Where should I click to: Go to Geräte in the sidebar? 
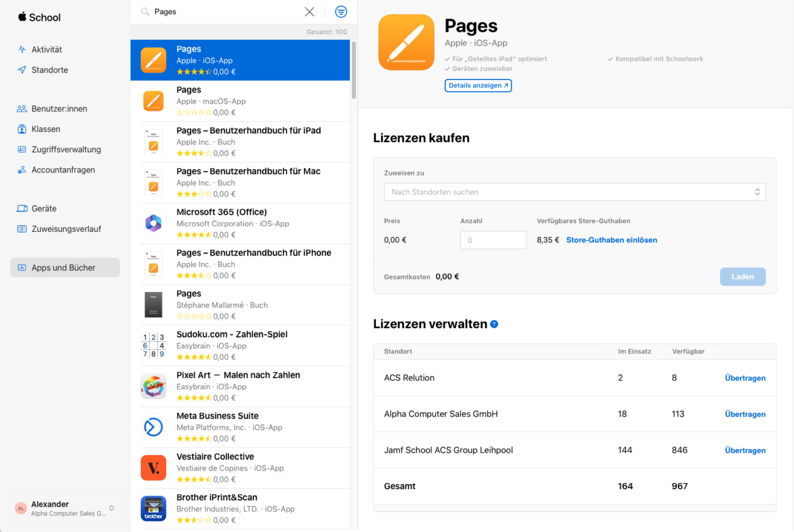tap(44, 209)
